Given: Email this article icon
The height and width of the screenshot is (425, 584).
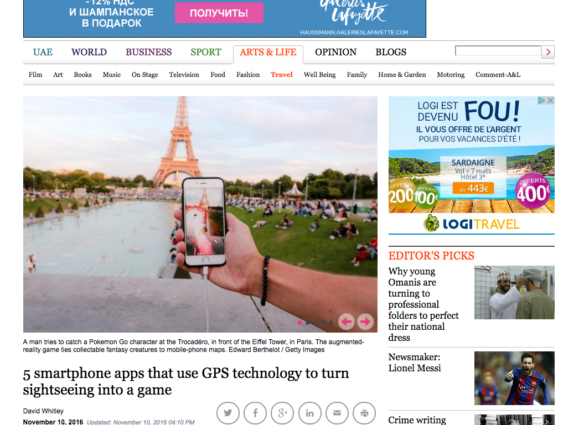Looking at the screenshot, I should coord(337,413).
